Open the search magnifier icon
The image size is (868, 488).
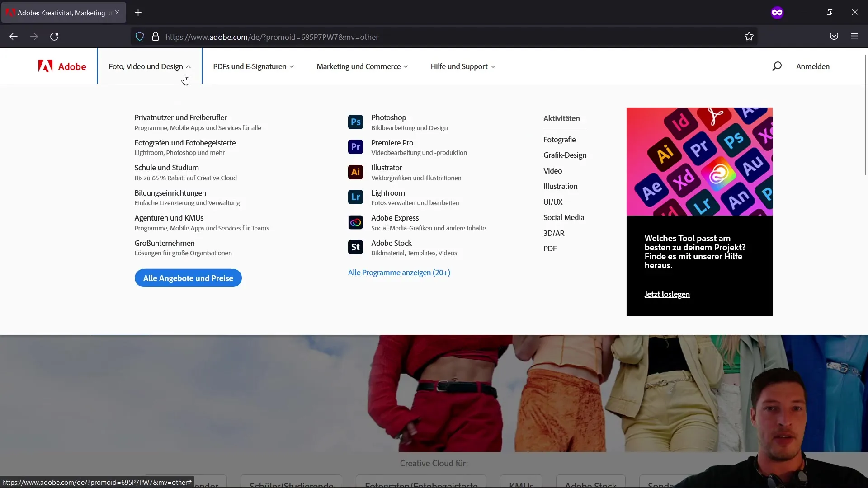click(x=777, y=66)
